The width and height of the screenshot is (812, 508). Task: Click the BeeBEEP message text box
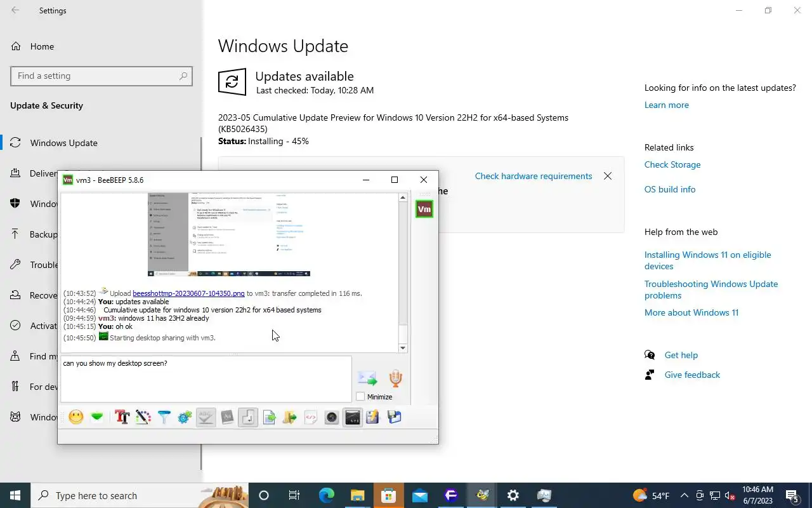pos(206,379)
